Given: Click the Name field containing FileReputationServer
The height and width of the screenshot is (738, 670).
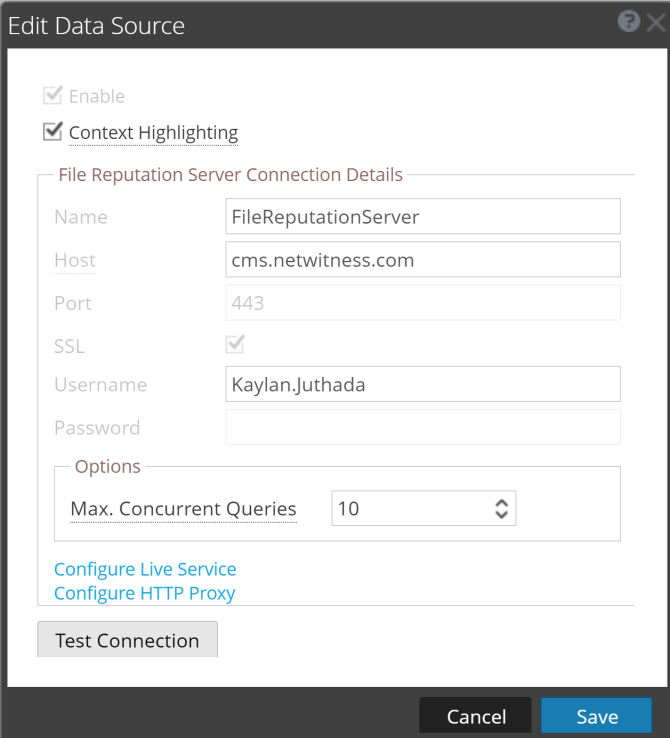Looking at the screenshot, I should pyautogui.click(x=424, y=217).
